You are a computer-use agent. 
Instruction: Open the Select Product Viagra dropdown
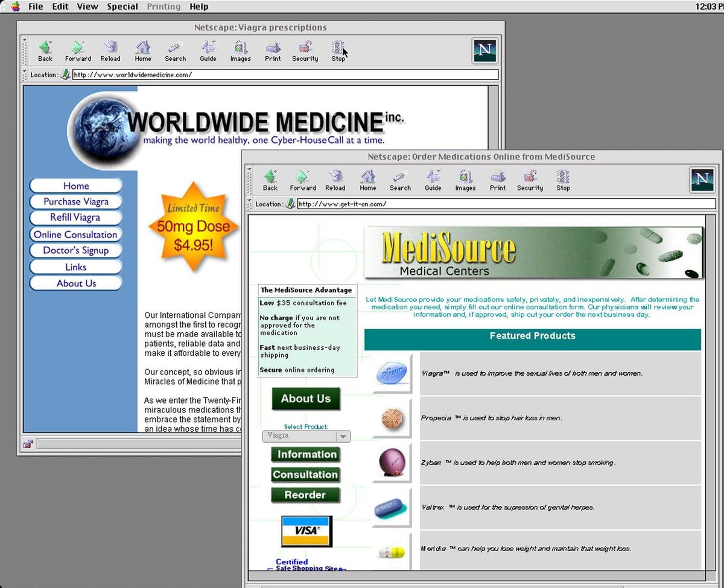(306, 435)
